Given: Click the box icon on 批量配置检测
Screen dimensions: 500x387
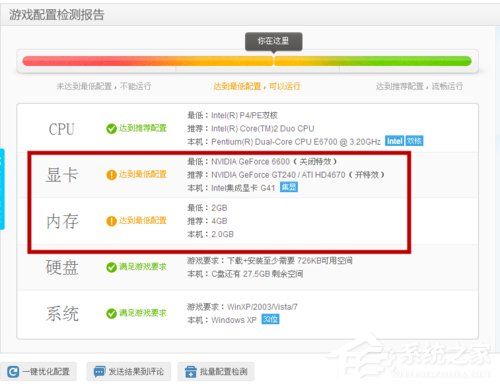Looking at the screenshot, I should tap(191, 372).
